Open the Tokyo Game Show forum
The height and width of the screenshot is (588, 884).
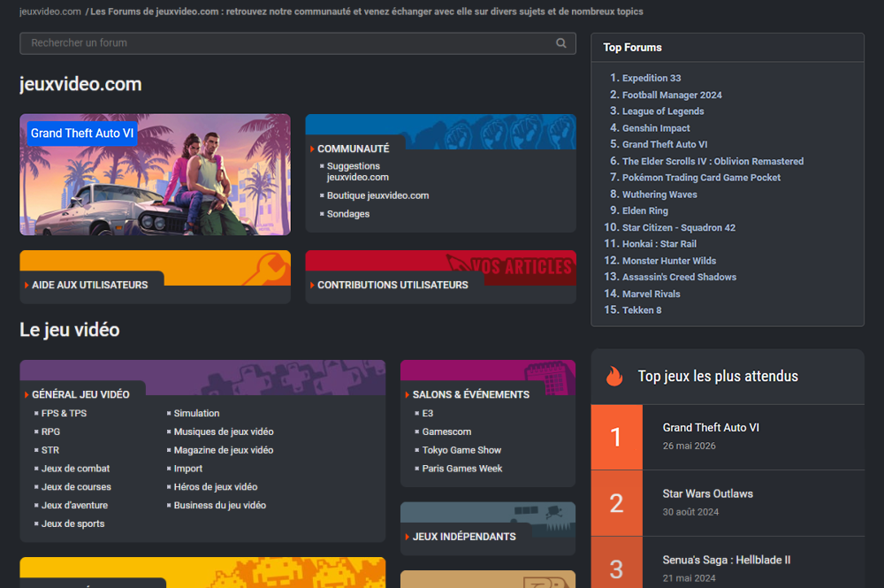[x=461, y=450]
